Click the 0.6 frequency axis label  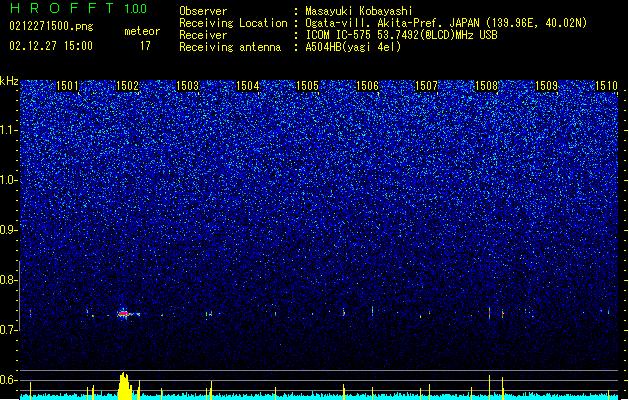pos(9,380)
